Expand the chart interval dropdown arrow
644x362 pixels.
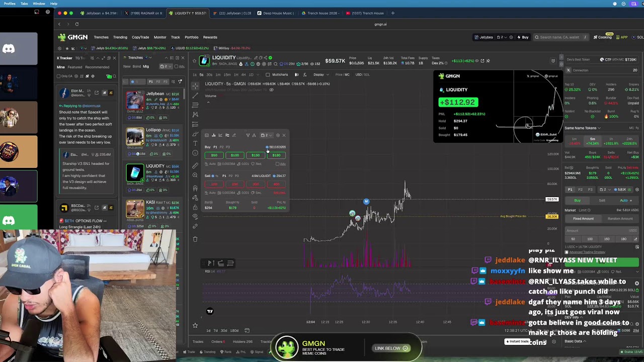click(259, 74)
